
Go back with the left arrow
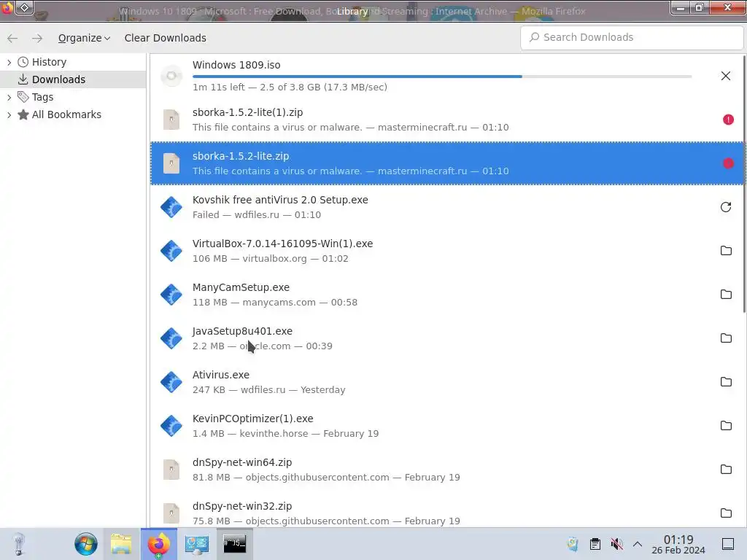pos(12,38)
